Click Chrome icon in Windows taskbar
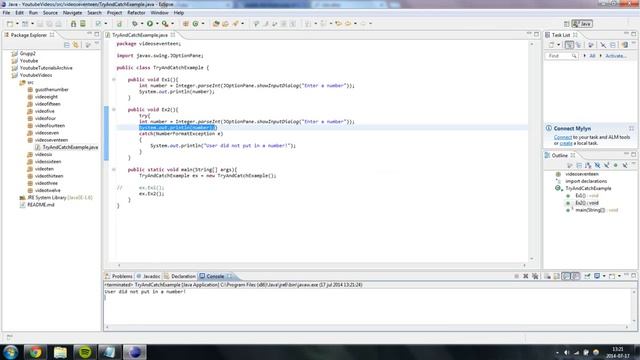The image size is (640, 360). (35, 352)
